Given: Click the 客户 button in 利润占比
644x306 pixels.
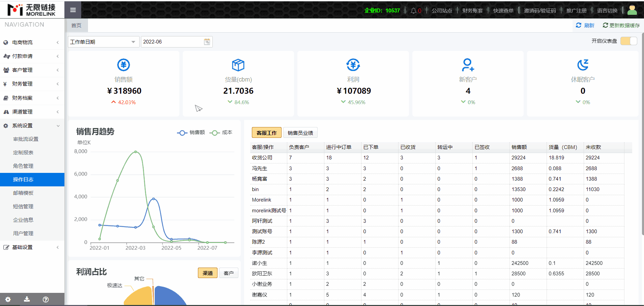Looking at the screenshot, I should click(x=229, y=273).
